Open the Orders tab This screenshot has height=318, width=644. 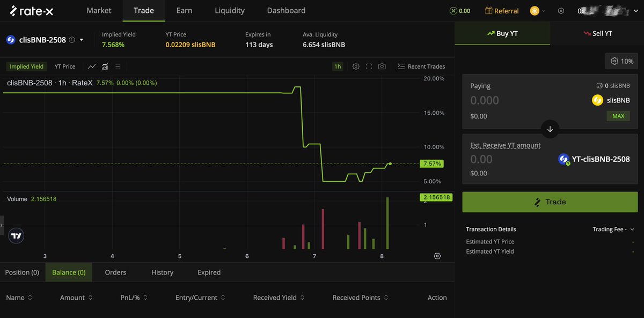click(115, 272)
